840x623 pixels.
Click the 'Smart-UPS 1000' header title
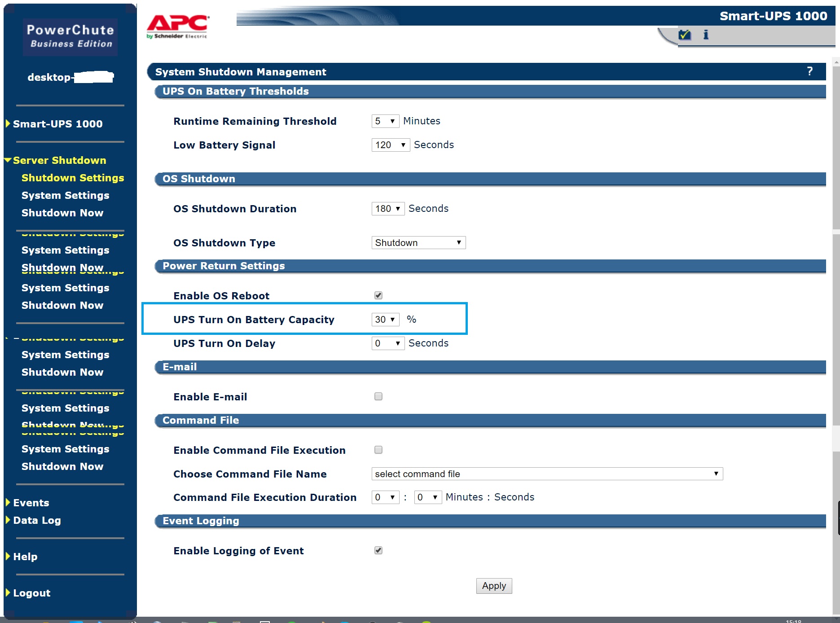coord(773,16)
